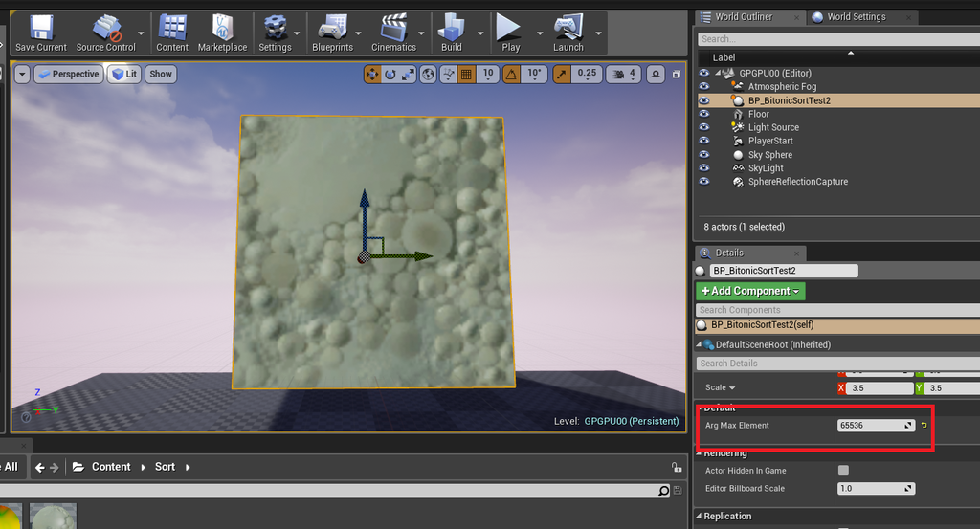Switch to World Settings tab
Screen dimensions: 980x529
tap(857, 17)
